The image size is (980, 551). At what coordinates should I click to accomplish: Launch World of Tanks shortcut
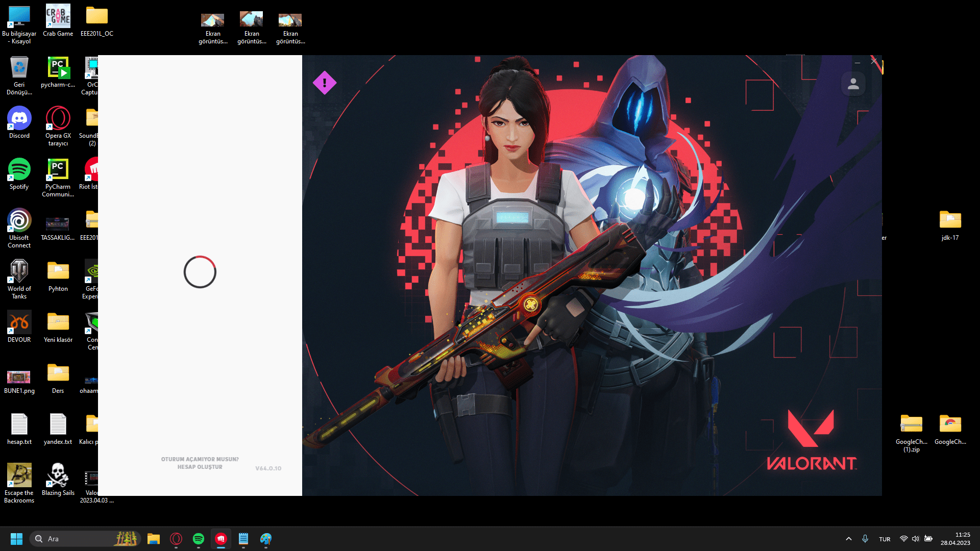19,280
